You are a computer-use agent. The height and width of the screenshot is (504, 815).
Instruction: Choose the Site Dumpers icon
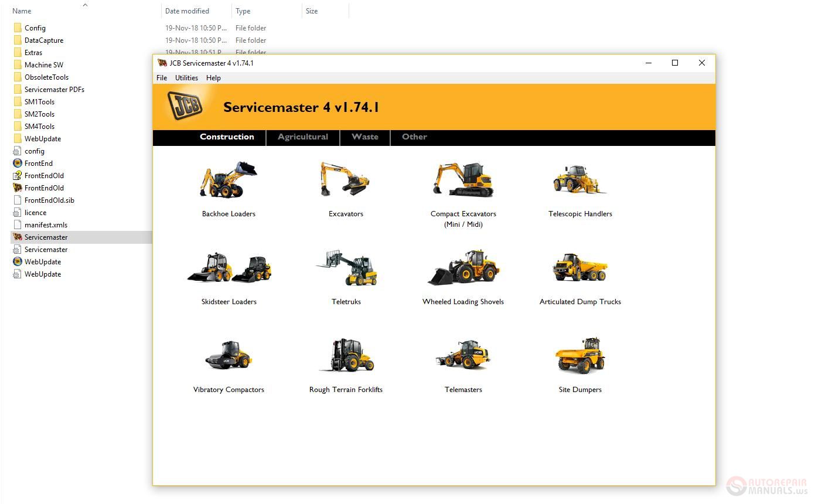point(580,355)
